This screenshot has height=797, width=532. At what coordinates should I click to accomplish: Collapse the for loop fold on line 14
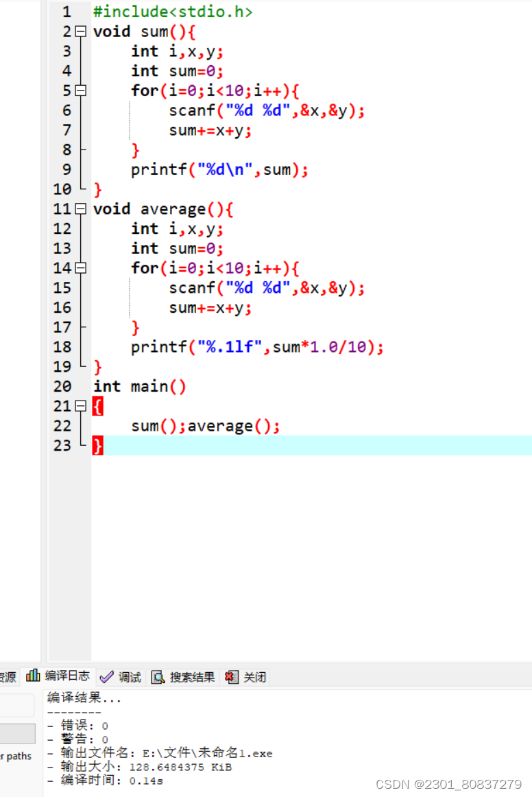tap(80, 268)
